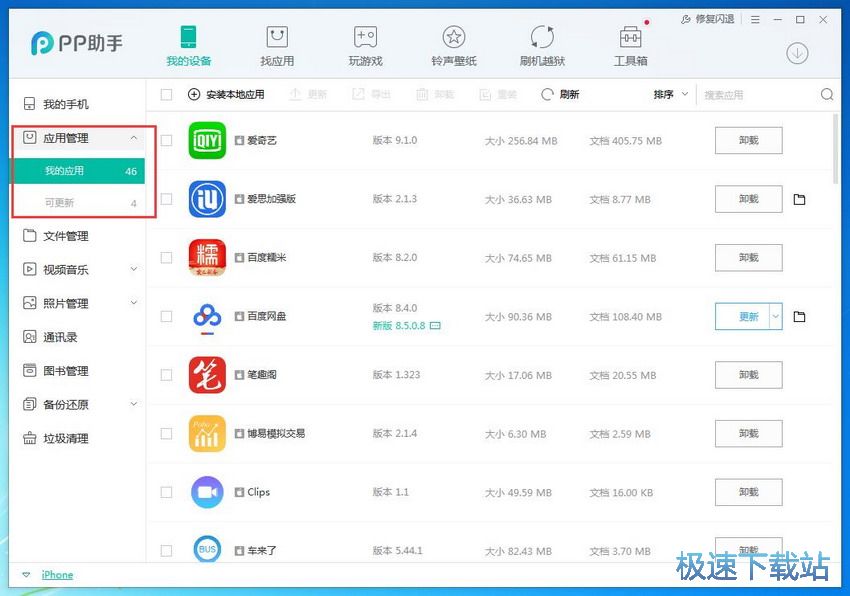Click the 车来了 bus app icon
850x596 pixels.
tap(207, 549)
